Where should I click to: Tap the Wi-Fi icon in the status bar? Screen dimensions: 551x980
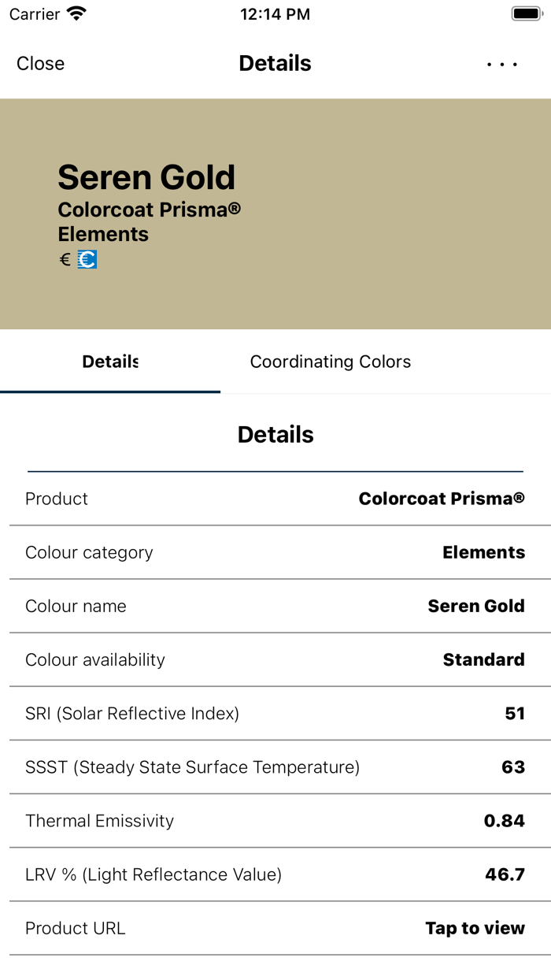point(75,13)
